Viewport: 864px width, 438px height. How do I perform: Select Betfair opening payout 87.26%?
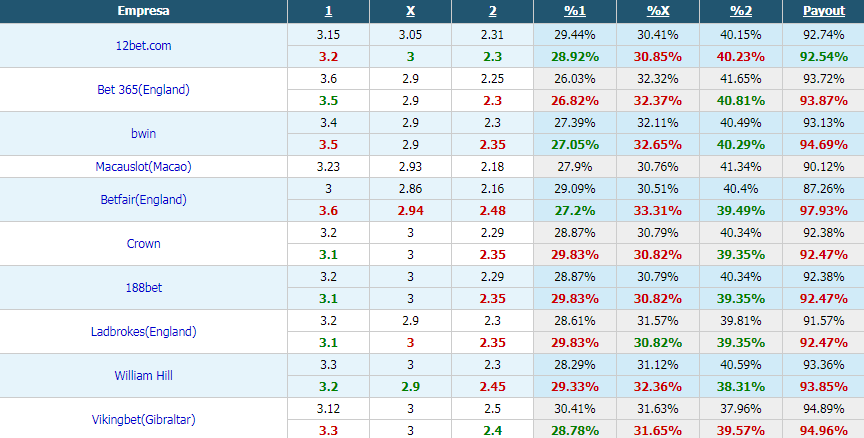824,189
